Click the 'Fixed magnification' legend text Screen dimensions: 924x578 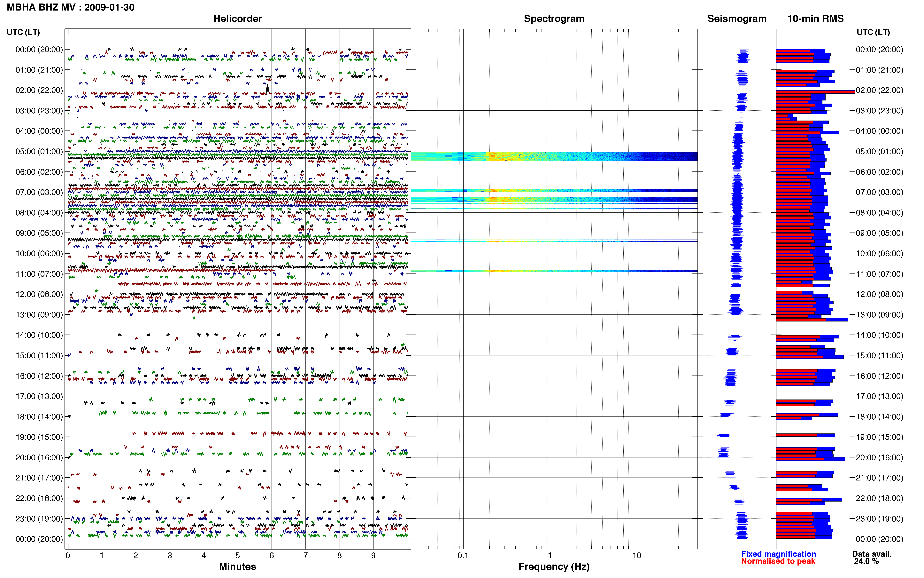tap(778, 554)
